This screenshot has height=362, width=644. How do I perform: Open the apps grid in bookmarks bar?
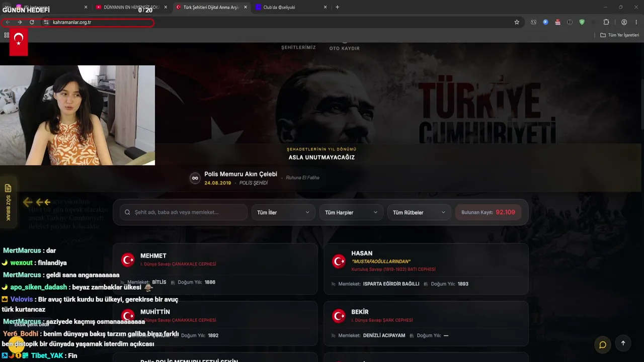coord(7,35)
